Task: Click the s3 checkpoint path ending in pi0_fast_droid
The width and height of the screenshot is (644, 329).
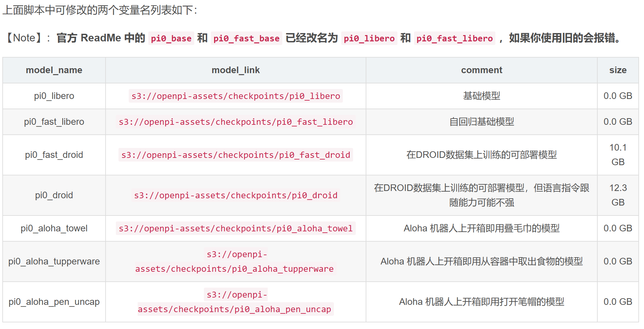Action: (236, 155)
